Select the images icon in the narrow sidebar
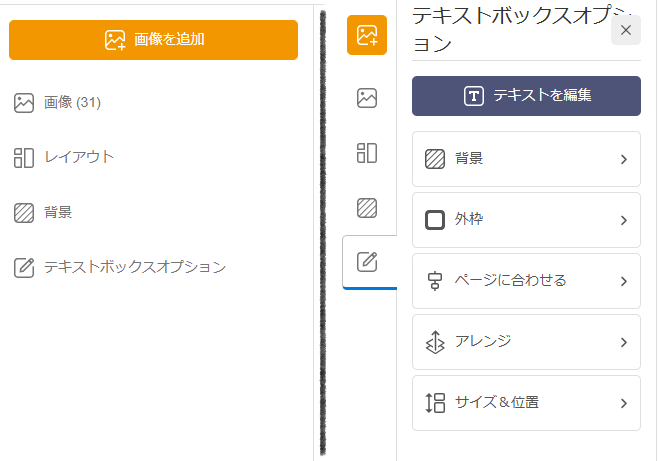Screen dimensions: 660x461 tap(367, 98)
